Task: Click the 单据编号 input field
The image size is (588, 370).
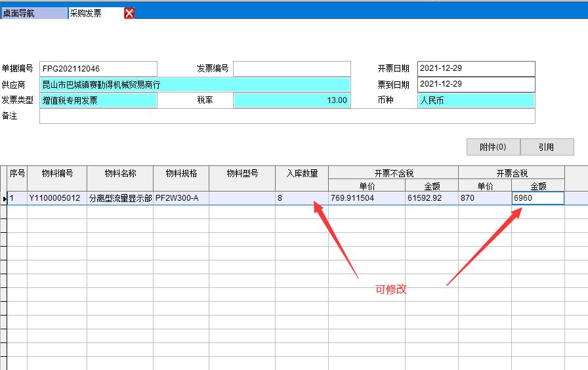Action: pos(98,69)
